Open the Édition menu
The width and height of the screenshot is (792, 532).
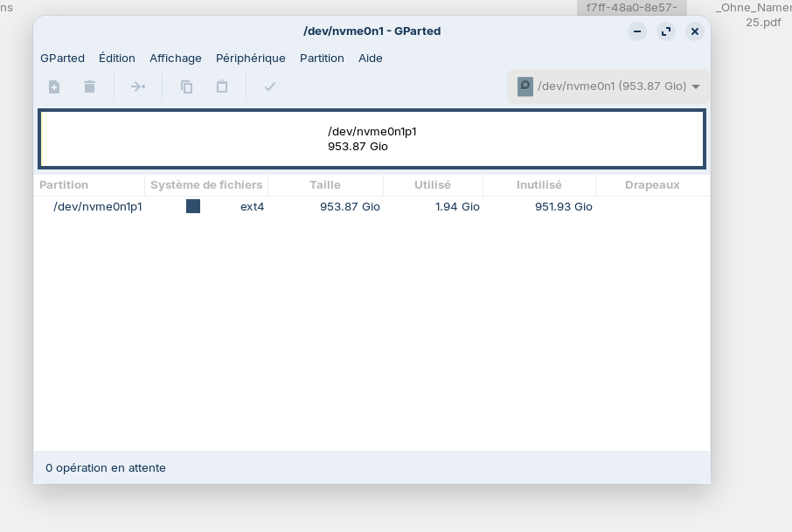[x=116, y=59]
